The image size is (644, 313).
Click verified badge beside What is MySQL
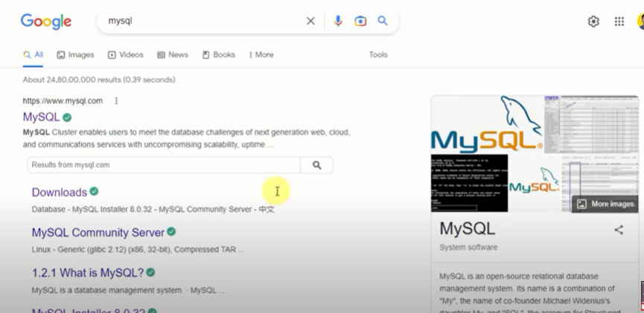[150, 272]
